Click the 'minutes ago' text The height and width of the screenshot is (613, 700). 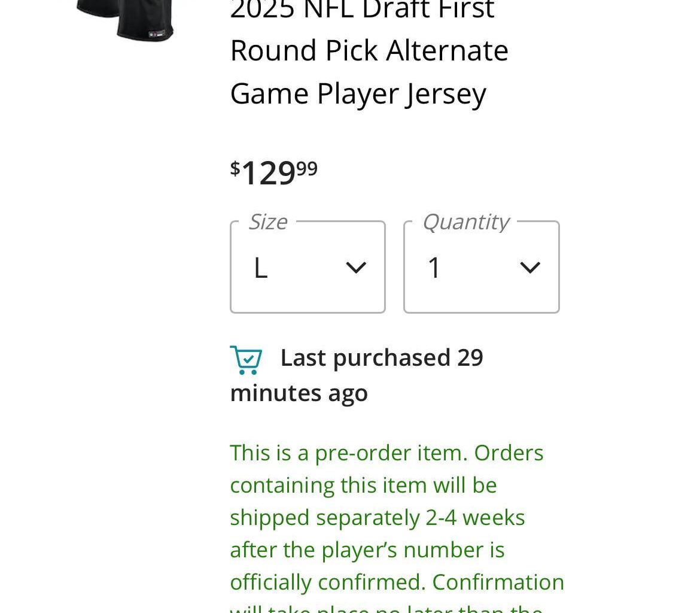tap(299, 393)
